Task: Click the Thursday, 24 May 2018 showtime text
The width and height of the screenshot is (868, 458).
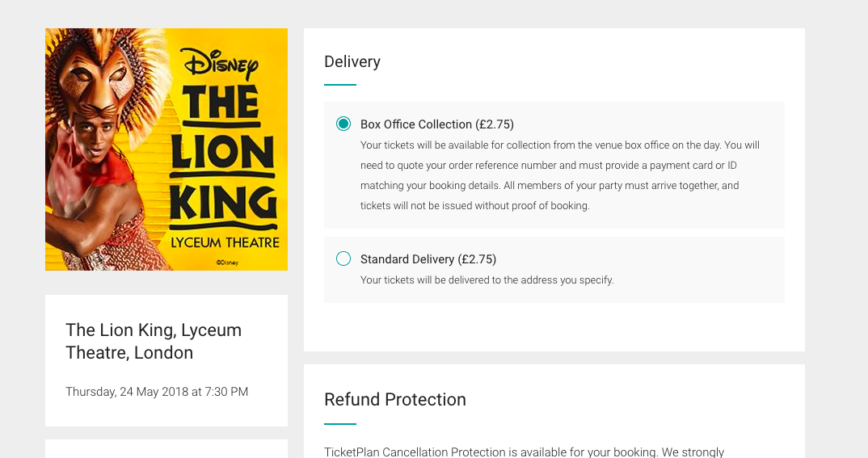Action: pos(157,392)
